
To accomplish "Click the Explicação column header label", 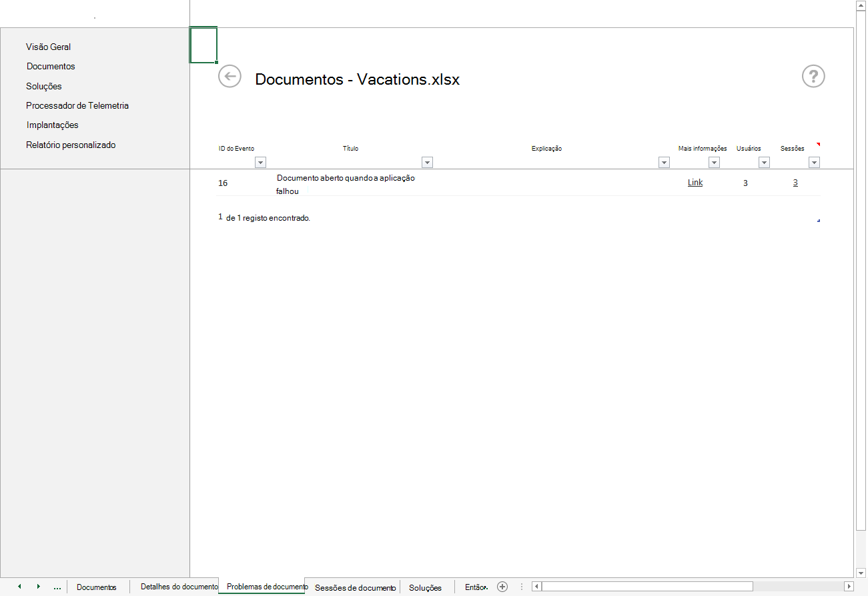I will 546,149.
